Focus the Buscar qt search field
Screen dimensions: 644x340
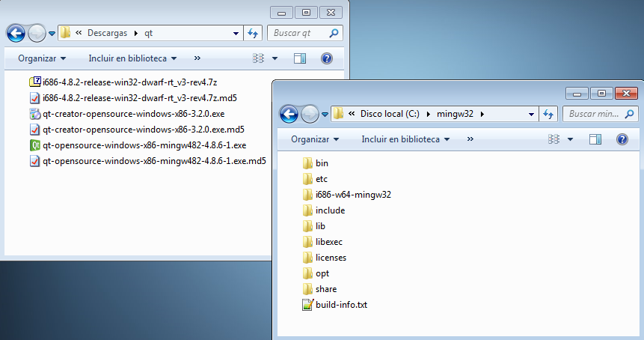[304, 33]
